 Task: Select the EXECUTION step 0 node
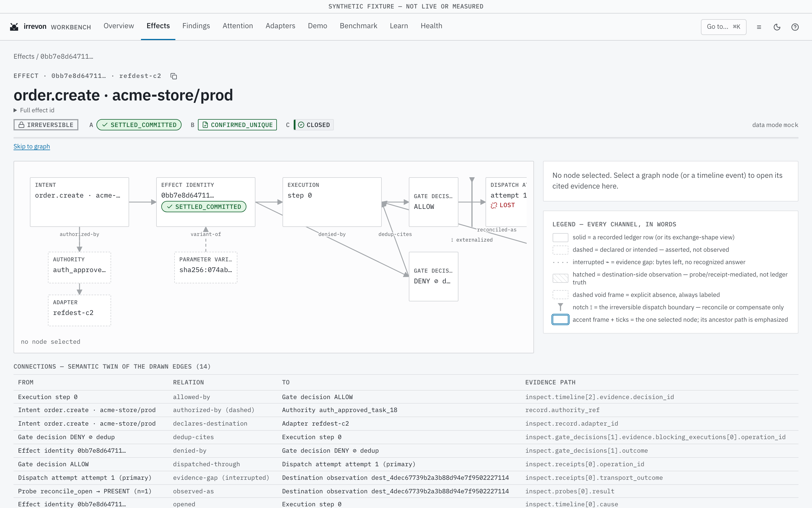click(x=332, y=202)
